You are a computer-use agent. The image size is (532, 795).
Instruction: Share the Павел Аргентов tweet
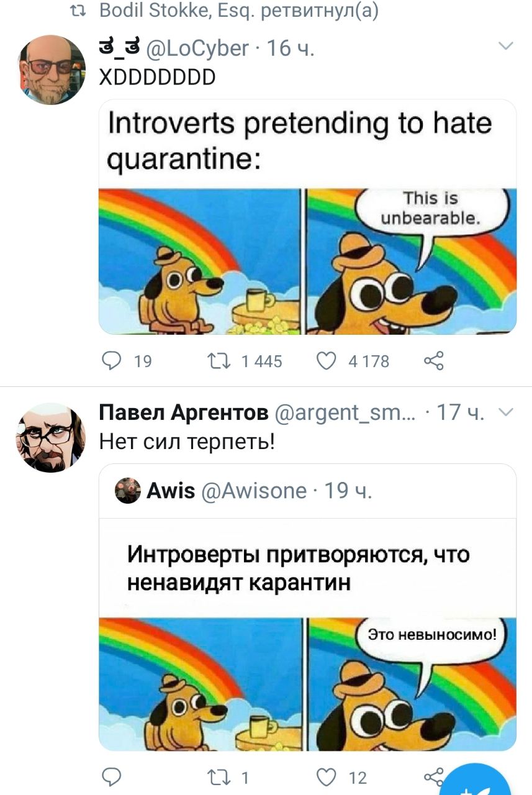coord(433,776)
